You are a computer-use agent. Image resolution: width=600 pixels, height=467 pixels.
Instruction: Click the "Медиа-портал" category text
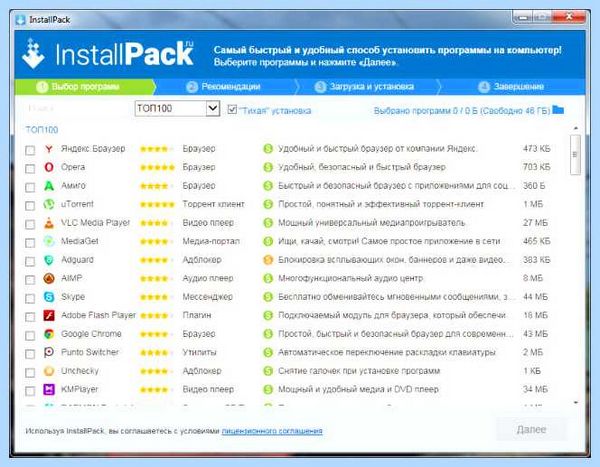211,241
